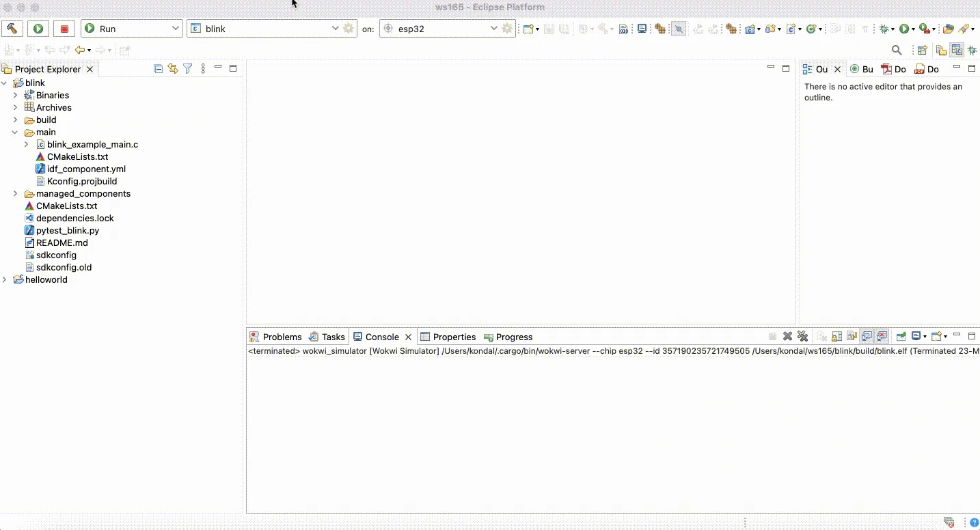This screenshot has height=530, width=980.
Task: Close the Console tab
Action: click(408, 337)
